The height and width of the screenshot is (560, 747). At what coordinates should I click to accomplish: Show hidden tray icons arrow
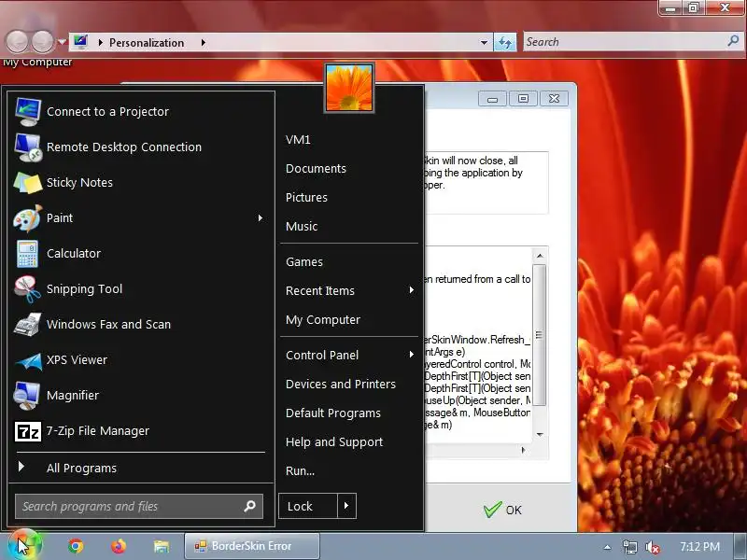point(607,547)
